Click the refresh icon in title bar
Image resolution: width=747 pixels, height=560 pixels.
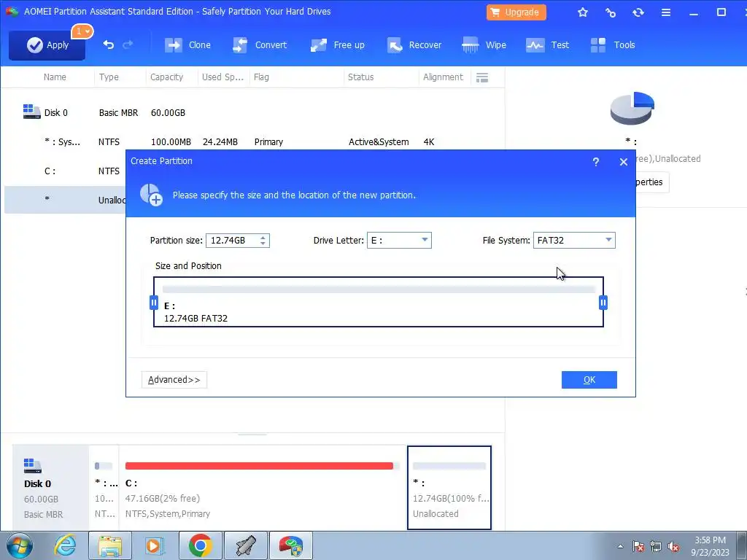pos(638,12)
